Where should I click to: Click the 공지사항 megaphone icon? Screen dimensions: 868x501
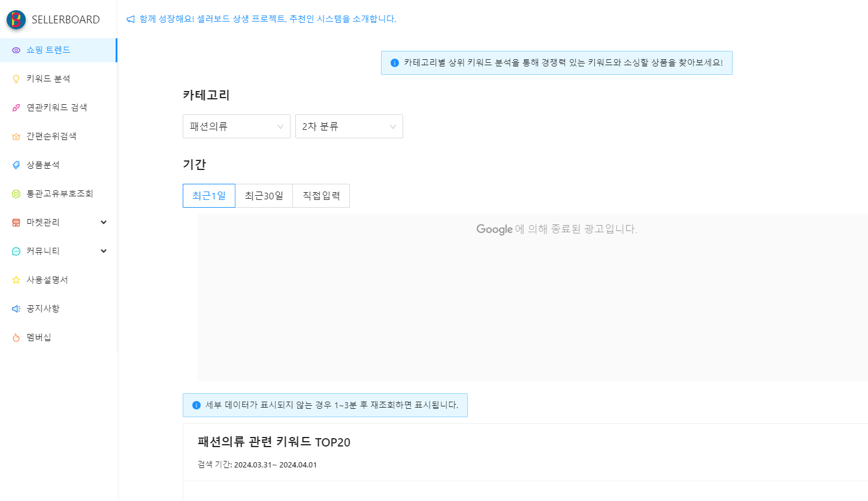(15, 308)
